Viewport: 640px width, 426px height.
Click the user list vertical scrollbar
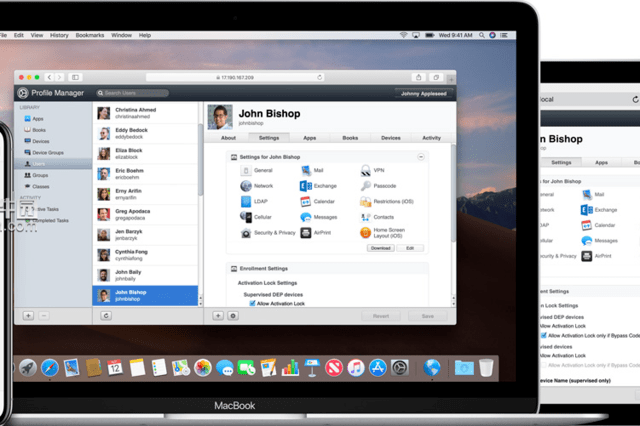[200, 159]
